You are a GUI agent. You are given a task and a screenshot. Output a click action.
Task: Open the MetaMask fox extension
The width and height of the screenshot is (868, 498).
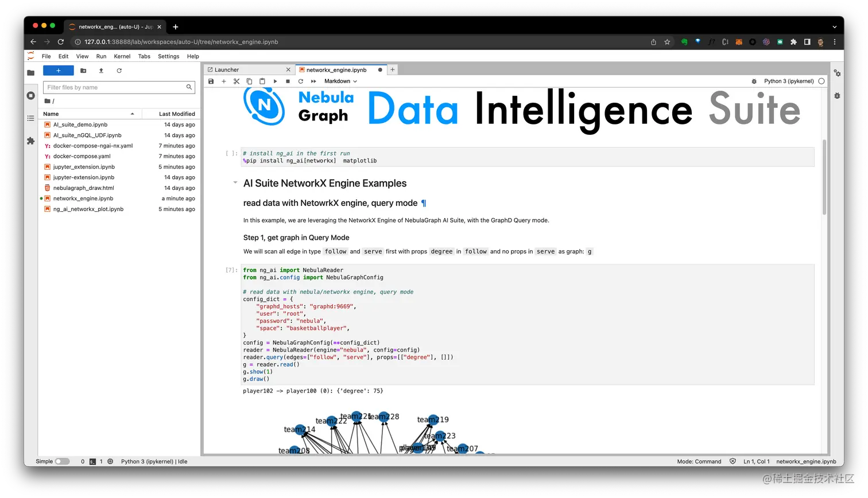pyautogui.click(x=739, y=42)
